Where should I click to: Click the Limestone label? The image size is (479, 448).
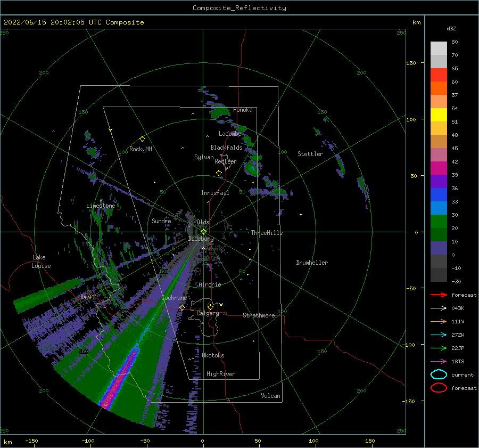click(101, 206)
